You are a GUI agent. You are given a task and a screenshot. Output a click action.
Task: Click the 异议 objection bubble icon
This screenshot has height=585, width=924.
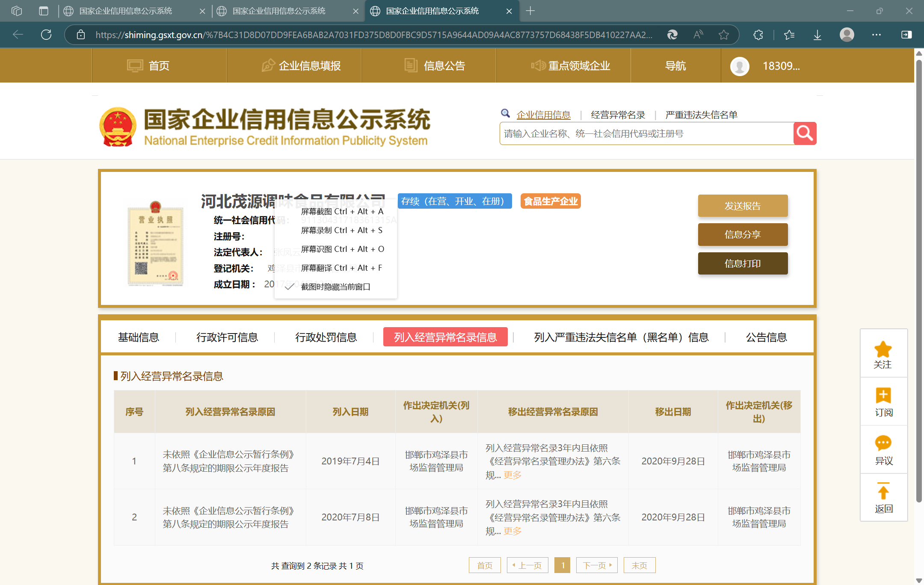pos(883,443)
